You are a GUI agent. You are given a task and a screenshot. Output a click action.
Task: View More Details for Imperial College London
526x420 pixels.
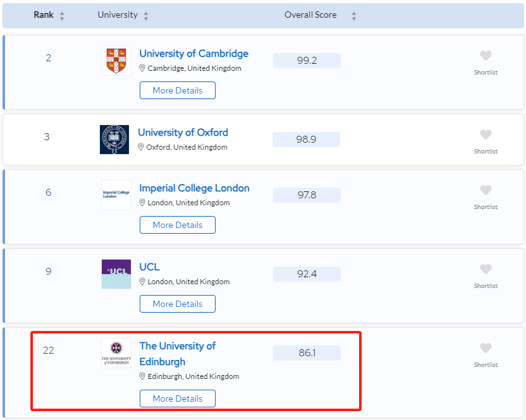tap(178, 225)
